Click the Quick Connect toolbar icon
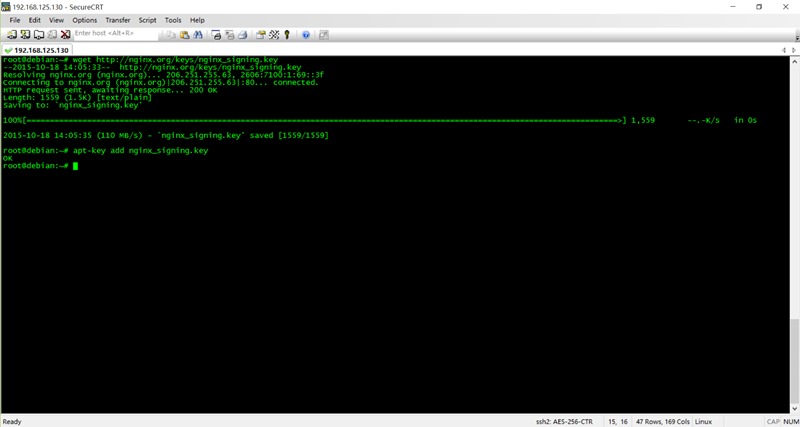 pos(25,35)
